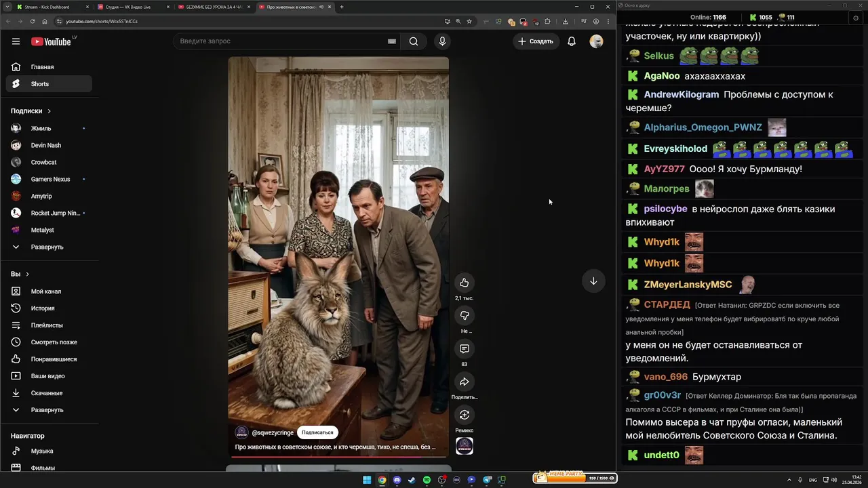Image resolution: width=868 pixels, height=488 pixels.
Task: Open Telegram from the taskbar
Action: (x=486, y=480)
